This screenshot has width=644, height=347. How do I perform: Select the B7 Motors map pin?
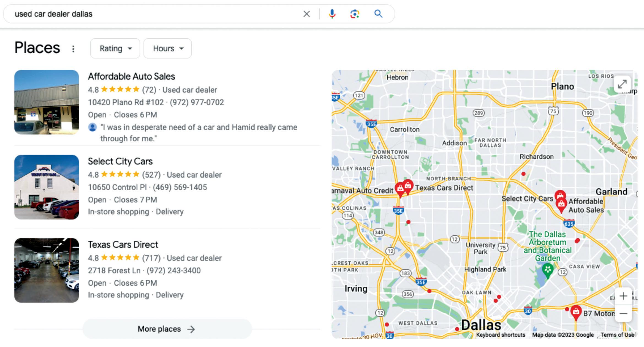[x=576, y=313]
